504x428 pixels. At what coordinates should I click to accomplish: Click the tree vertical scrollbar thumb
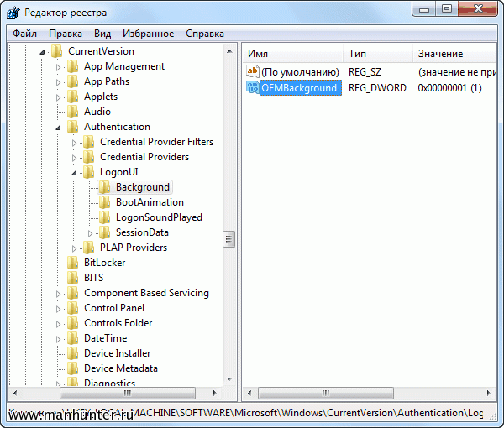[228, 239]
